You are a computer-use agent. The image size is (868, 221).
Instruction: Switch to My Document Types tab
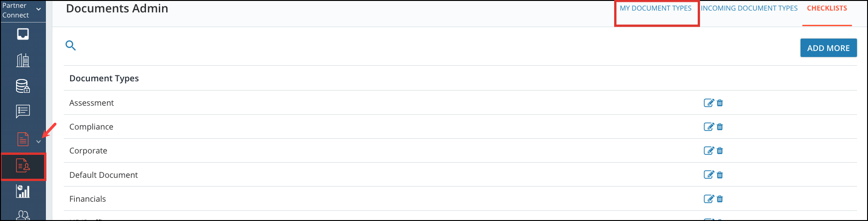click(655, 8)
